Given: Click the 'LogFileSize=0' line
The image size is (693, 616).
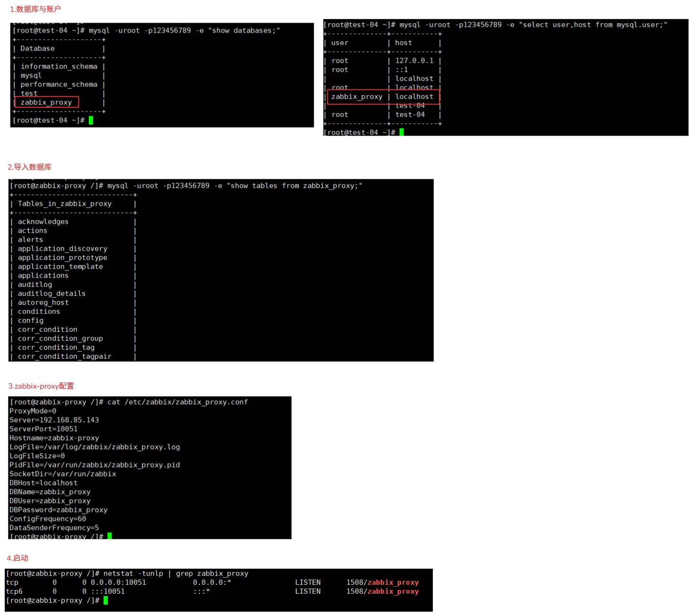Looking at the screenshot, I should pos(37,456).
